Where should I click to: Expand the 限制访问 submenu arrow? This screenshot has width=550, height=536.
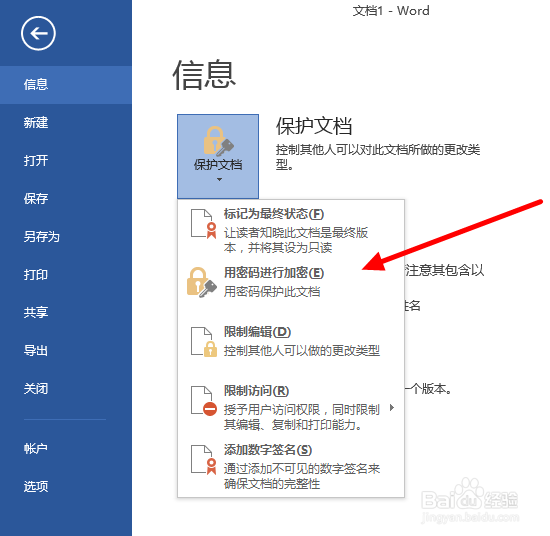tap(392, 408)
